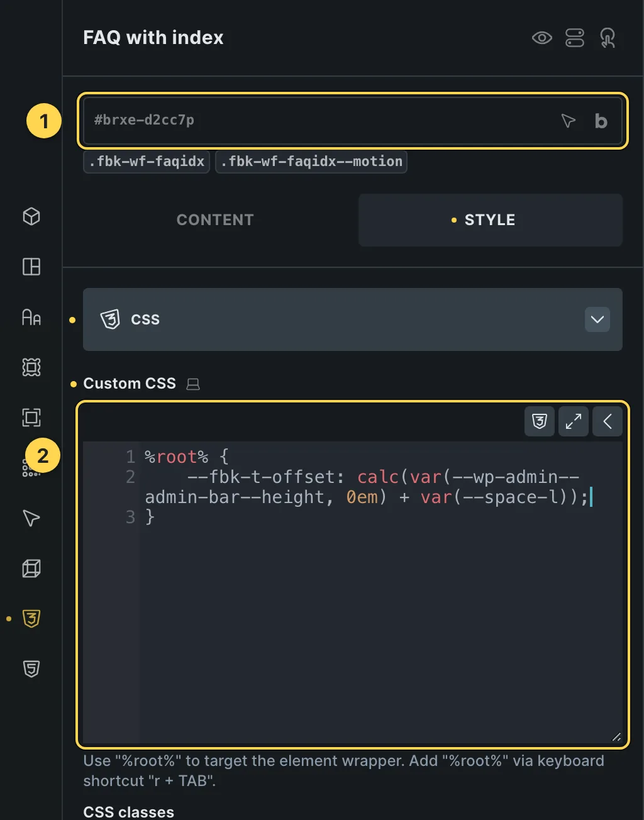This screenshot has width=644, height=820.
Task: Click the cursor selector icon in ID field
Action: tap(568, 121)
